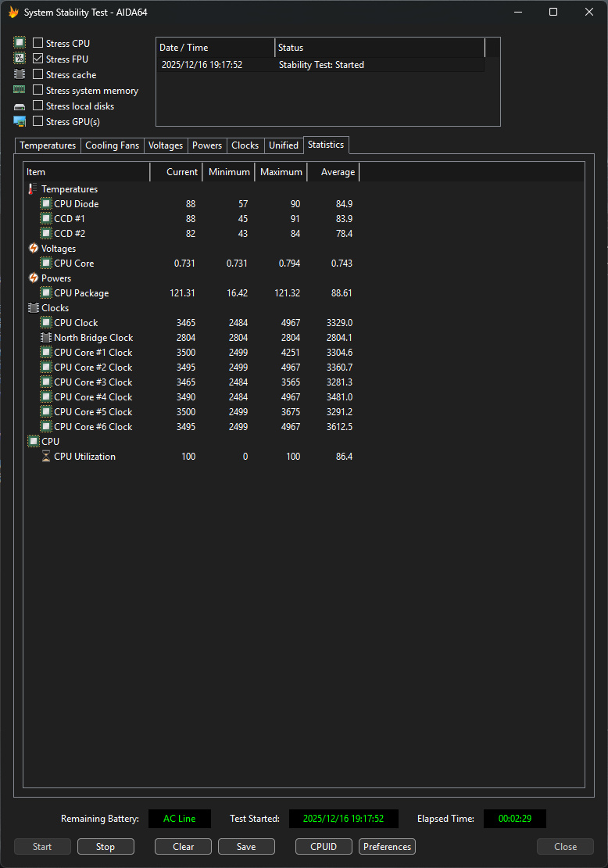608x868 pixels.
Task: Tick the Stress local disks checkbox
Action: coord(38,106)
